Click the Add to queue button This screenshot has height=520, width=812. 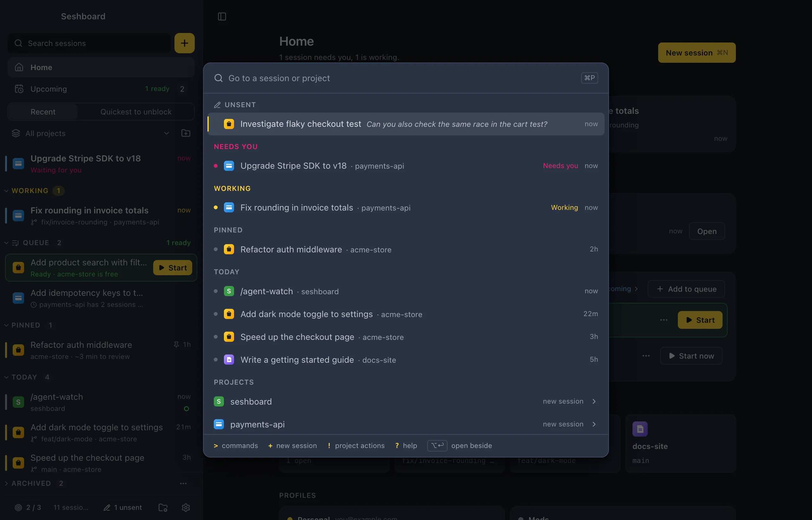(x=686, y=289)
